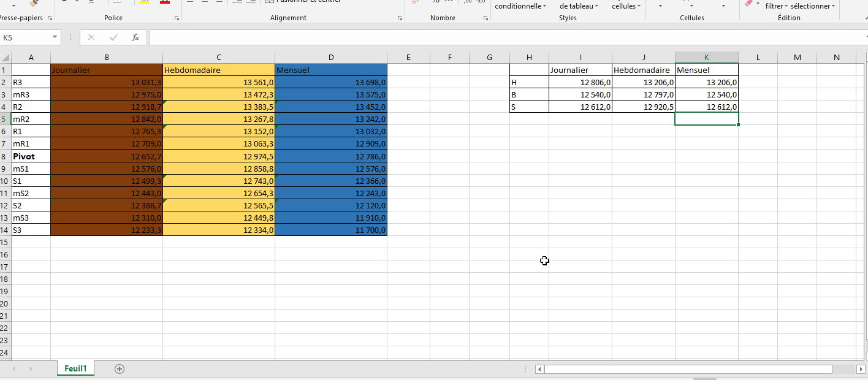
Task: Click the cancel entry X in formula bar
Action: click(91, 37)
